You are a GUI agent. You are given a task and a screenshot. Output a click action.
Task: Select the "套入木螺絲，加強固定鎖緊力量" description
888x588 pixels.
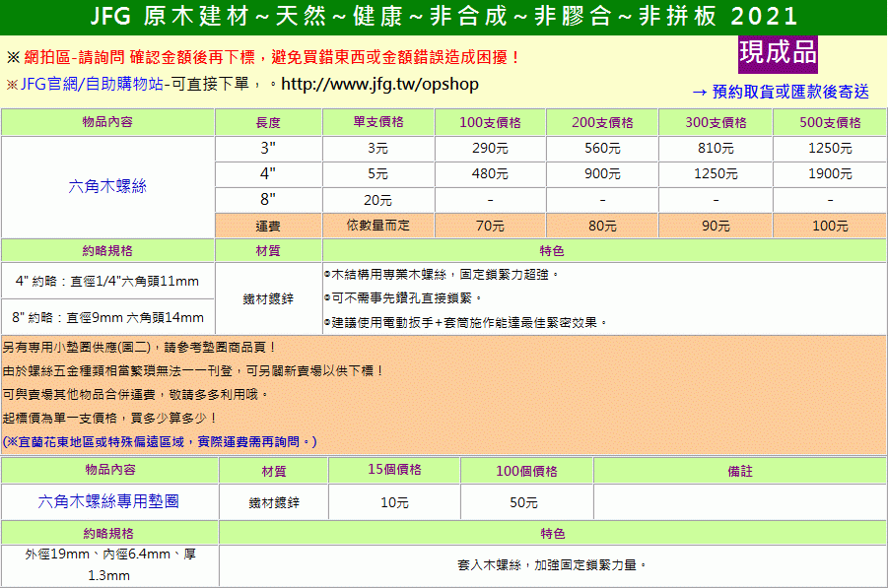click(x=552, y=564)
